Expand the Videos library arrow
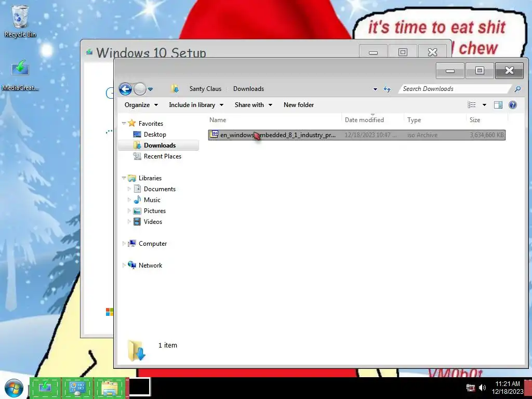 (x=129, y=221)
